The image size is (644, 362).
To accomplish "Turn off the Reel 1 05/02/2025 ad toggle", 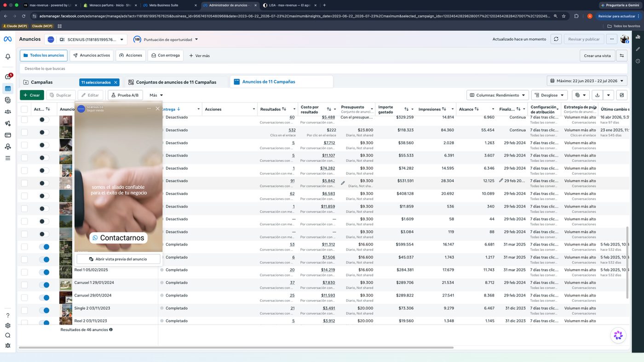I will click(44, 272).
